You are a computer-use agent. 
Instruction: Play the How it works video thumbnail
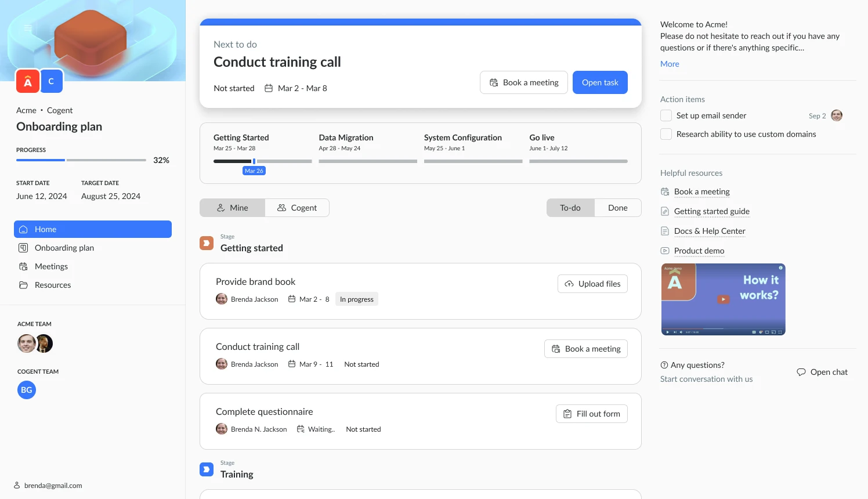click(724, 299)
